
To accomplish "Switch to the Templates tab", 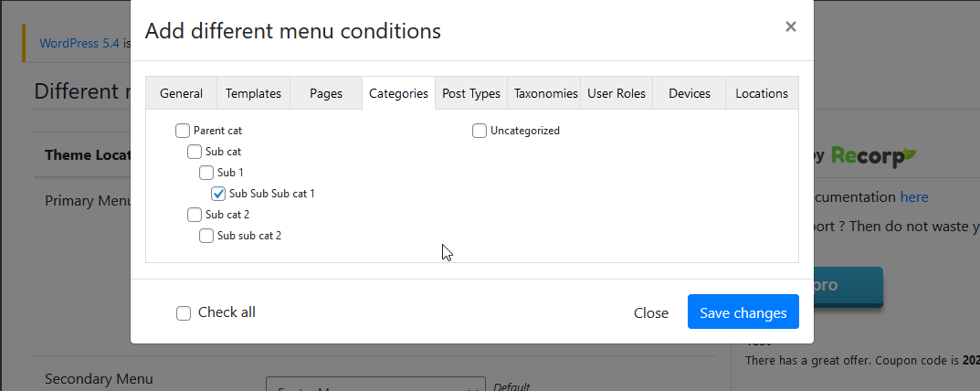I will [x=253, y=93].
